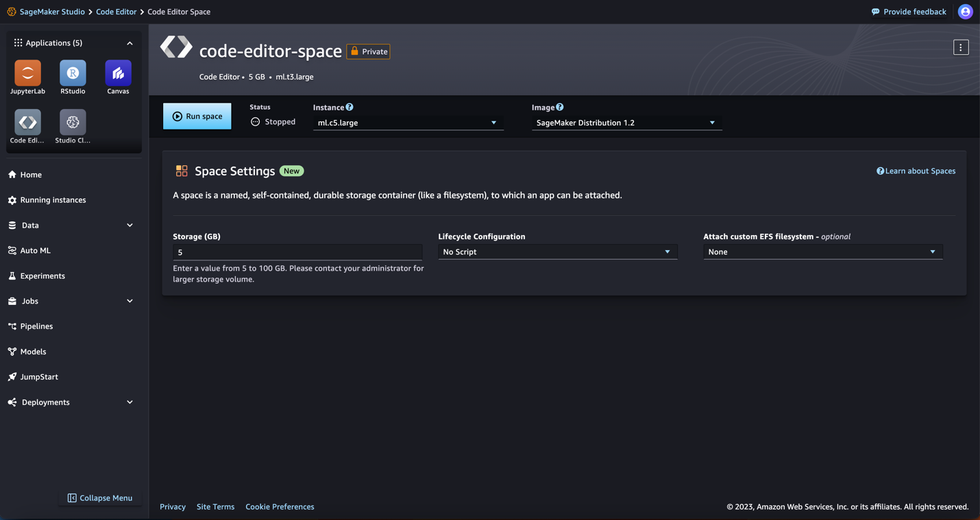
Task: Click the Code Editor Space breadcrumb text
Action: click(x=179, y=12)
